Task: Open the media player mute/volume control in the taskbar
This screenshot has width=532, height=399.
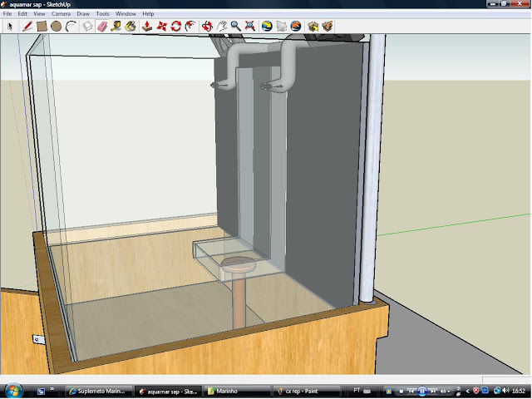Action: pyautogui.click(x=446, y=392)
